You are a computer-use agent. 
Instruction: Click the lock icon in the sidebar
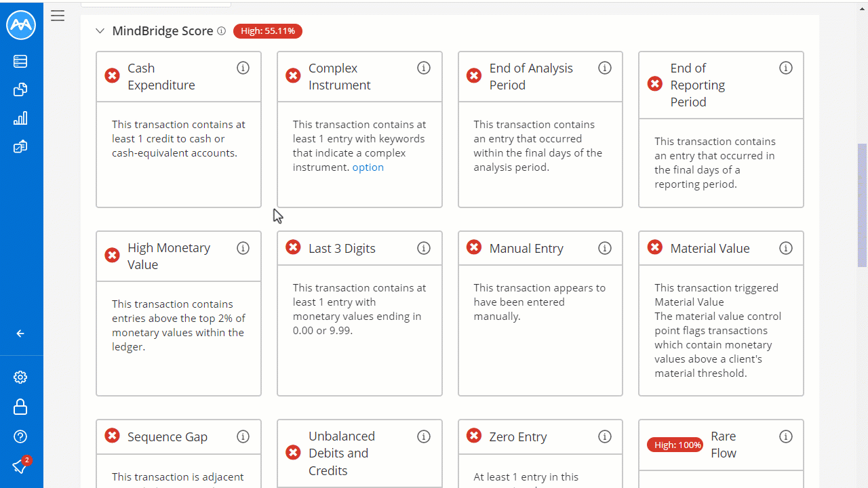click(20, 407)
